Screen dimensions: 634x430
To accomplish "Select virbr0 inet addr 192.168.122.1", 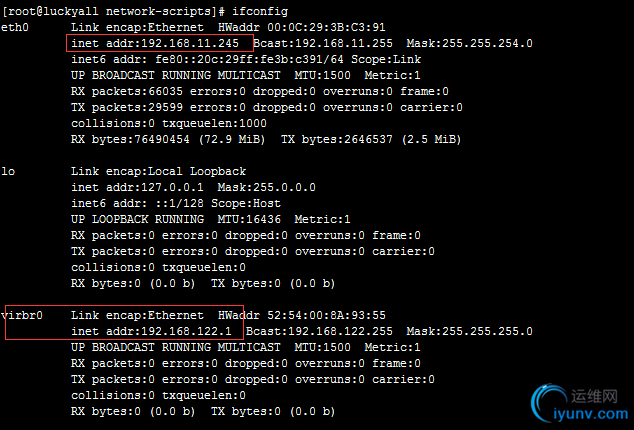I will pos(151,331).
